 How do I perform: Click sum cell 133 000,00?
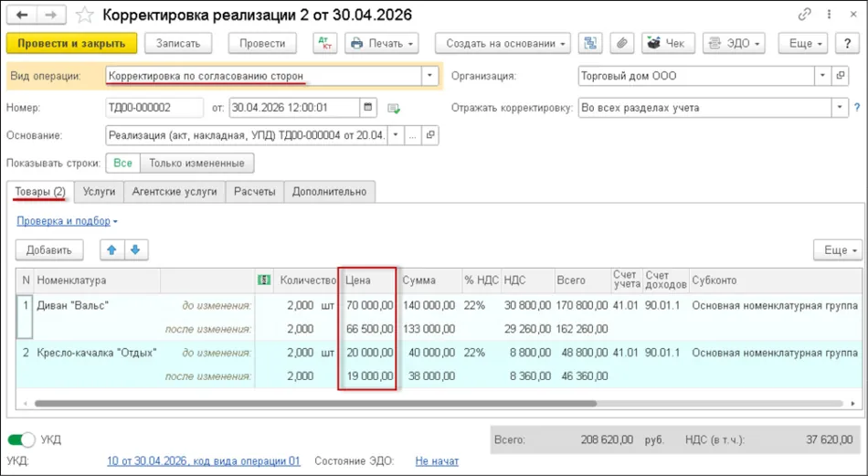tap(429, 329)
